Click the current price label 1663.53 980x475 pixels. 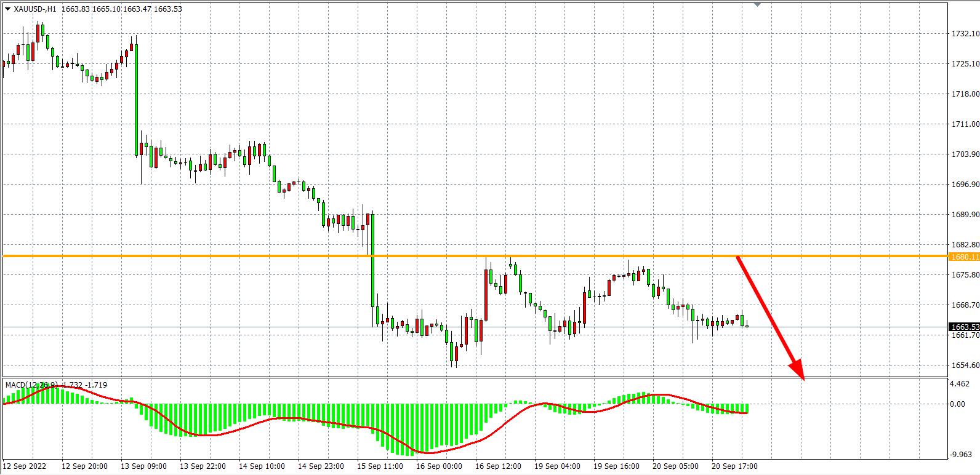click(x=963, y=327)
